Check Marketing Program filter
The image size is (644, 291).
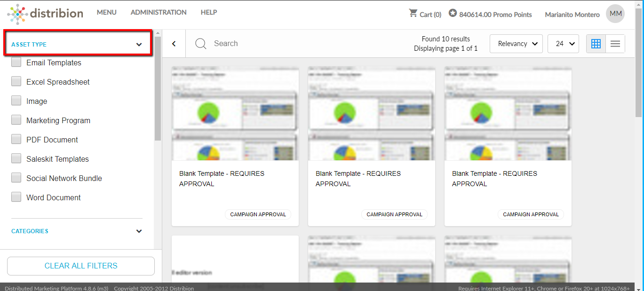(16, 120)
